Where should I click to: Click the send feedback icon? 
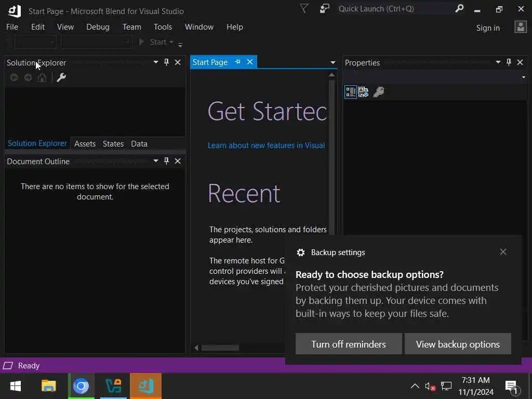click(x=324, y=8)
